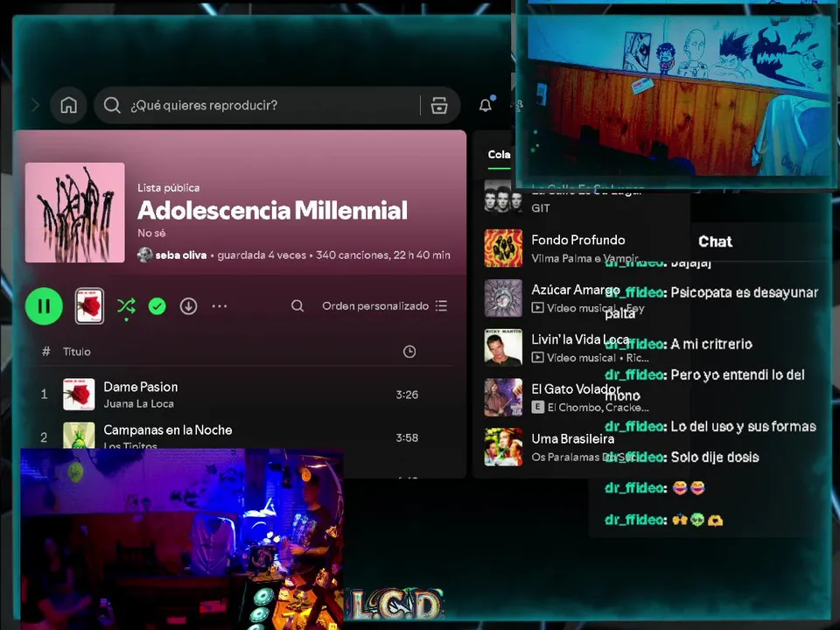The height and width of the screenshot is (630, 840).
Task: Click the 'Chat' panel heading
Action: pos(715,241)
